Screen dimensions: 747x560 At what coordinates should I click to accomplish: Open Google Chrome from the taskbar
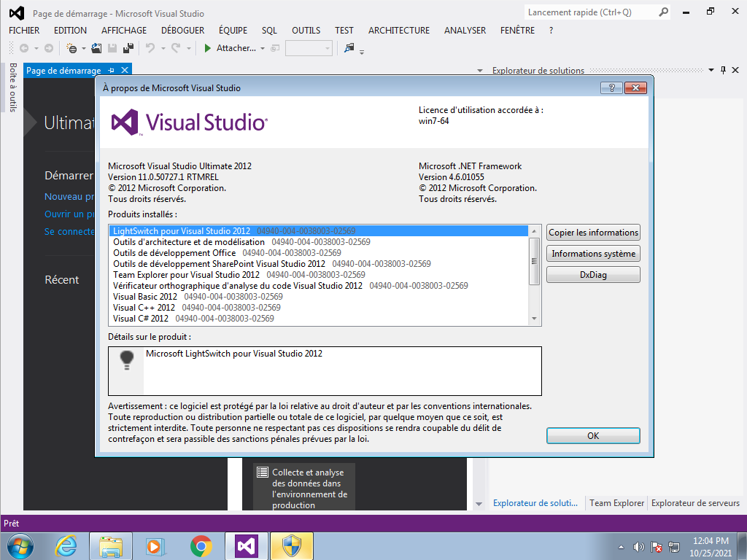[x=201, y=545]
